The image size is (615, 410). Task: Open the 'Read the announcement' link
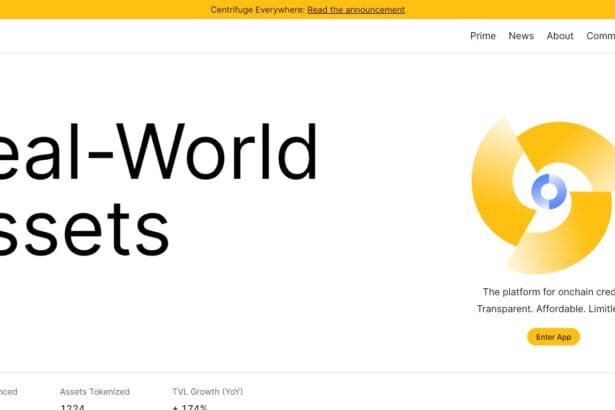point(356,10)
